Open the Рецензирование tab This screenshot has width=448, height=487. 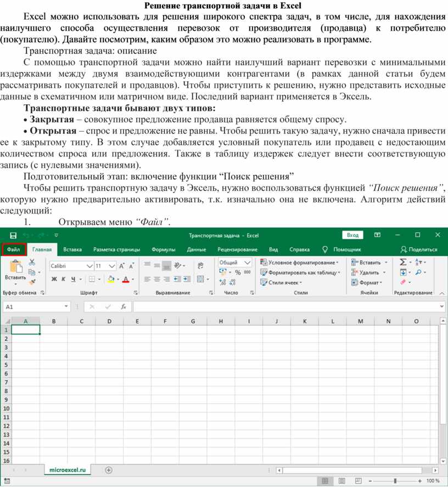coord(237,249)
